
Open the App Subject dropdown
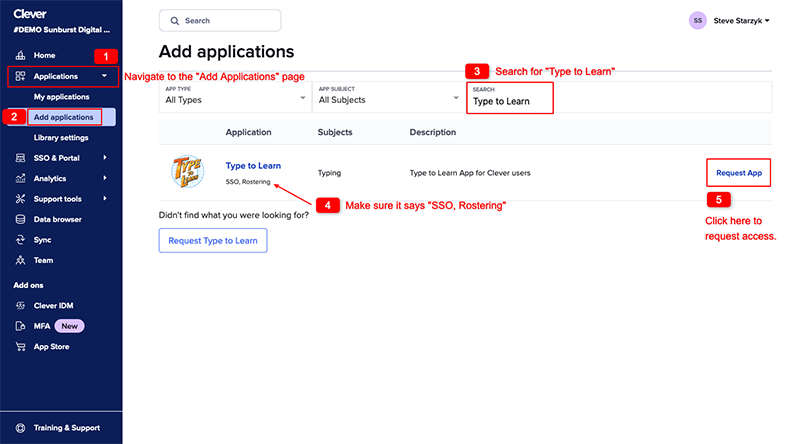(388, 96)
